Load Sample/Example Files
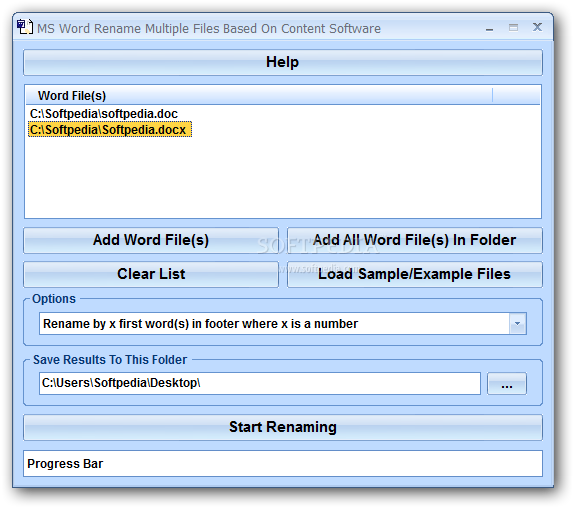The height and width of the screenshot is (508, 574). click(414, 274)
